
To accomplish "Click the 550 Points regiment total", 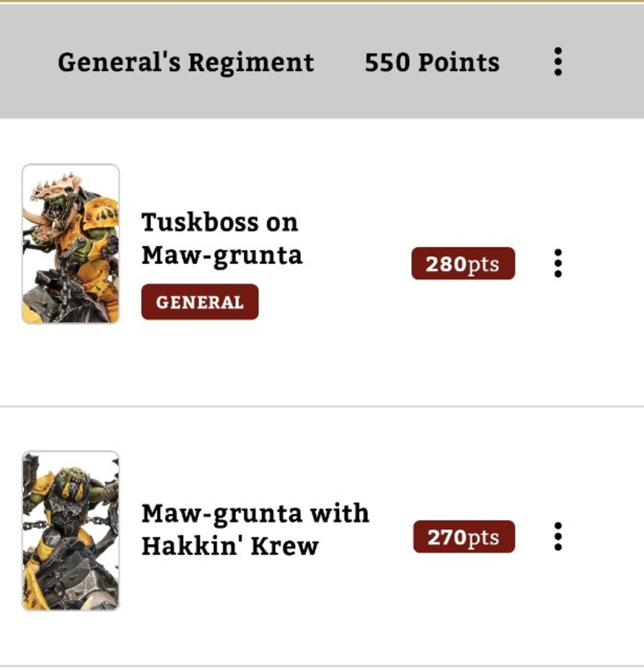I will pos(431,62).
